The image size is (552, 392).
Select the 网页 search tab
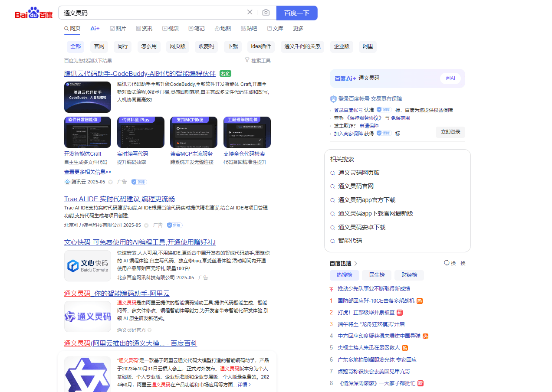click(72, 29)
